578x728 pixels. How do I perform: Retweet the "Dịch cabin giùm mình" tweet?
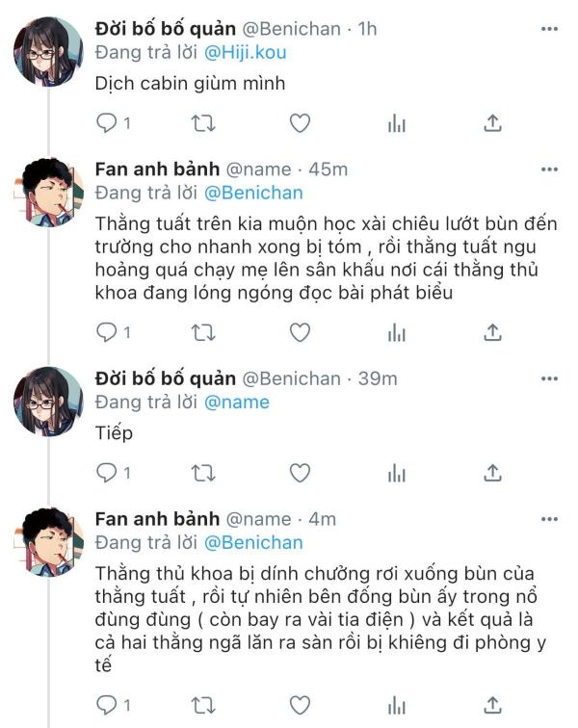tap(203, 123)
